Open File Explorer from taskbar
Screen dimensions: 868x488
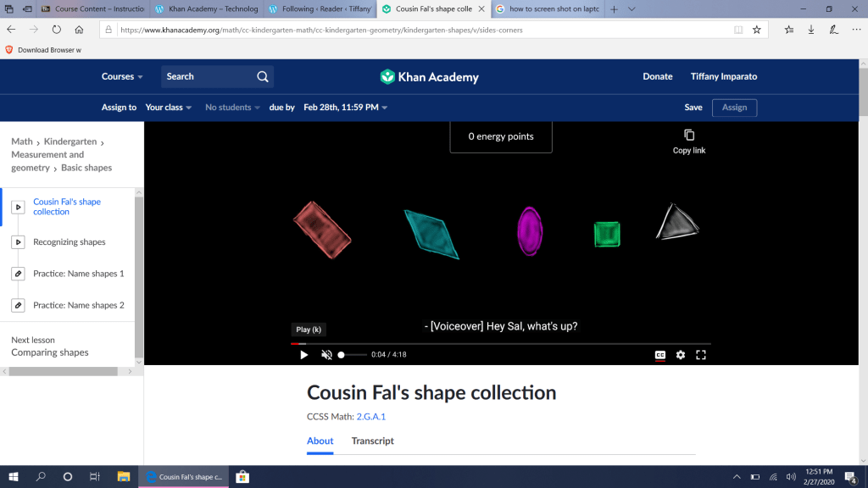(123, 476)
